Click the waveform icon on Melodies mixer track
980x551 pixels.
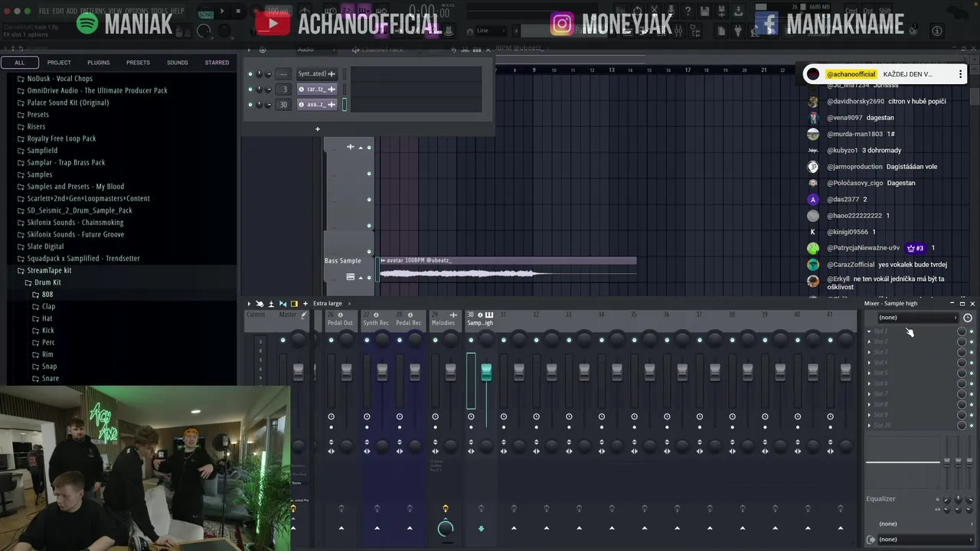(453, 315)
